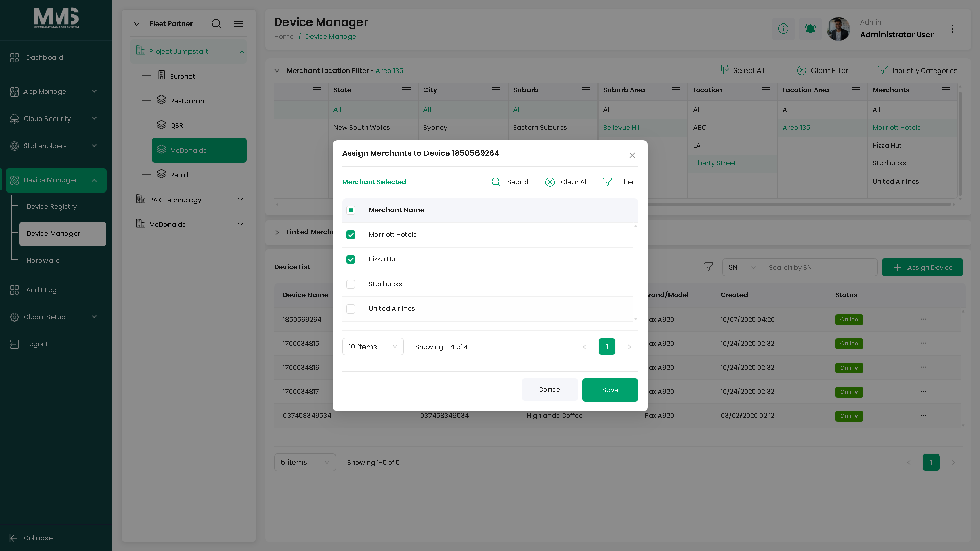This screenshot has width=980, height=551.
Task: Select the QSR tree item
Action: (x=176, y=125)
